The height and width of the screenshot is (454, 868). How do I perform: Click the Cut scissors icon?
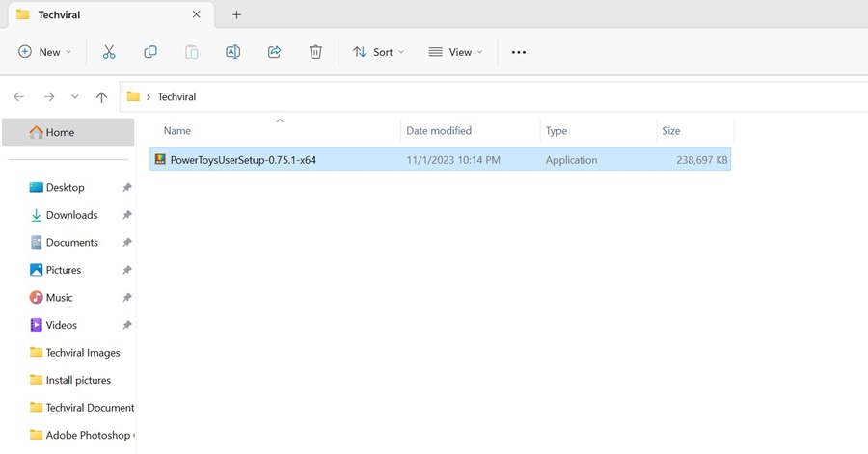click(109, 52)
